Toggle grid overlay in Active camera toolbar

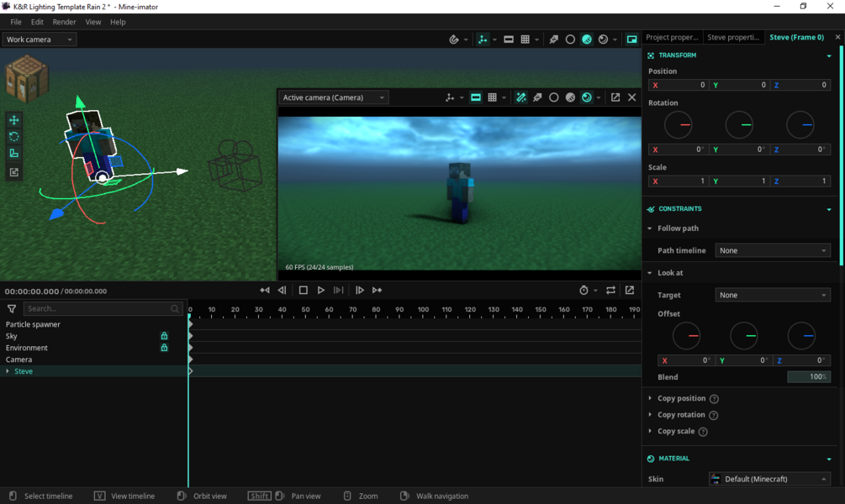pyautogui.click(x=492, y=97)
